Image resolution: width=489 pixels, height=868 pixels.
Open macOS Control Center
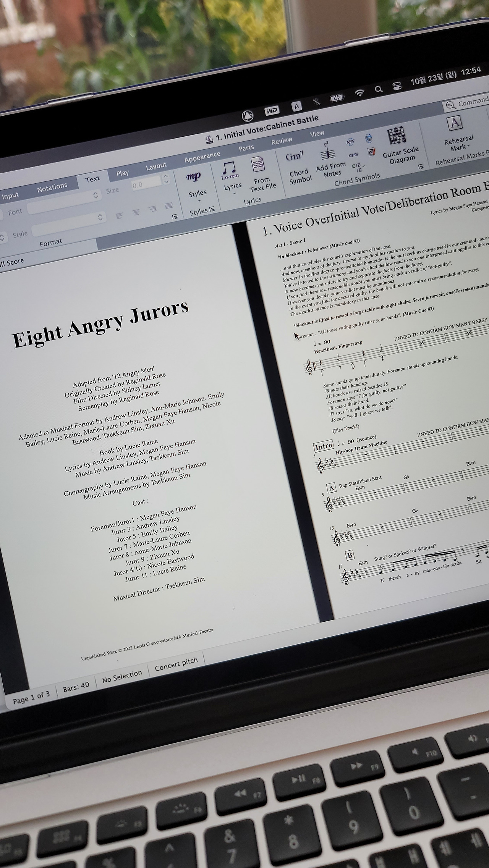[397, 85]
